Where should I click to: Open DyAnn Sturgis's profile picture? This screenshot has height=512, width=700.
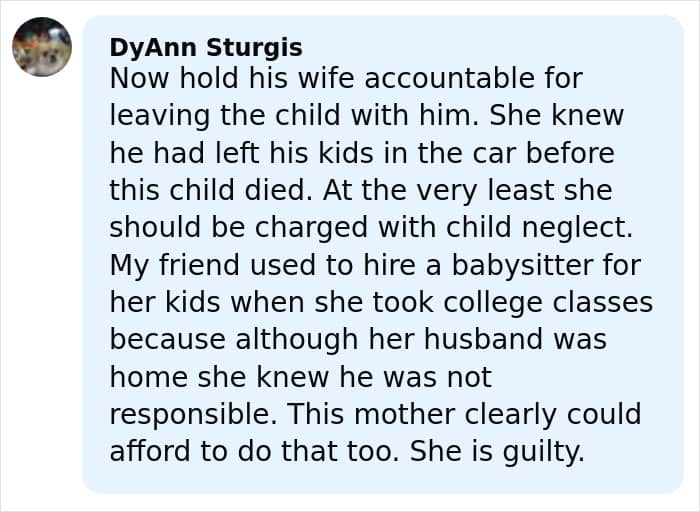(42, 46)
